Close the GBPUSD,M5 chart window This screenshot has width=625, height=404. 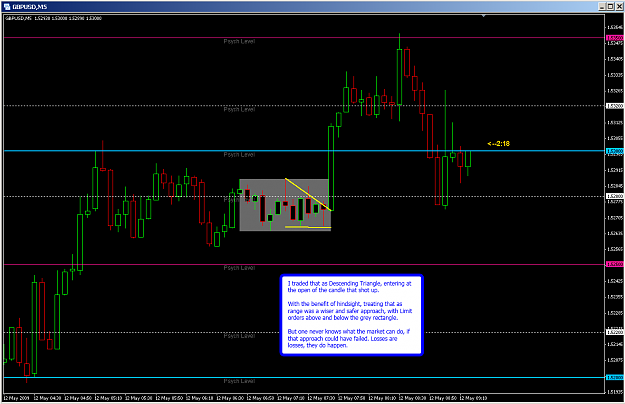pos(619,6)
